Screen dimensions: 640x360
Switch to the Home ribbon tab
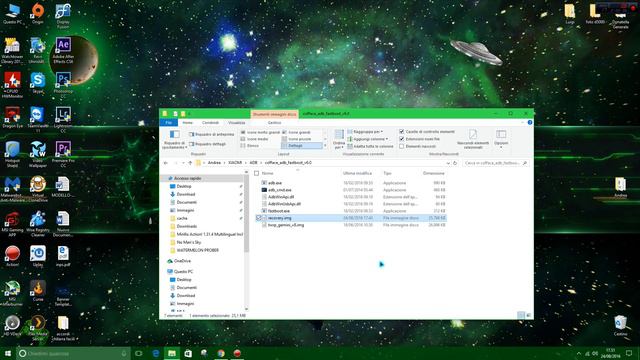coord(187,122)
